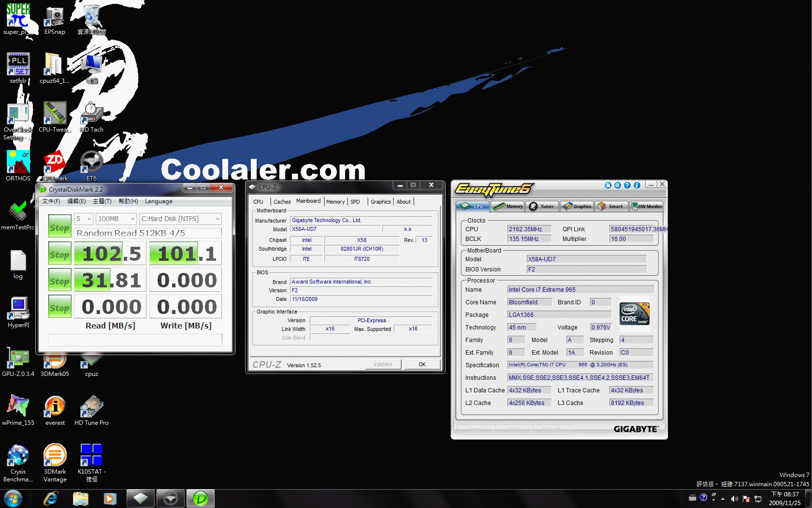812x508 pixels.
Task: Switch to the Caches tab in CPU-Z
Action: pyautogui.click(x=282, y=202)
